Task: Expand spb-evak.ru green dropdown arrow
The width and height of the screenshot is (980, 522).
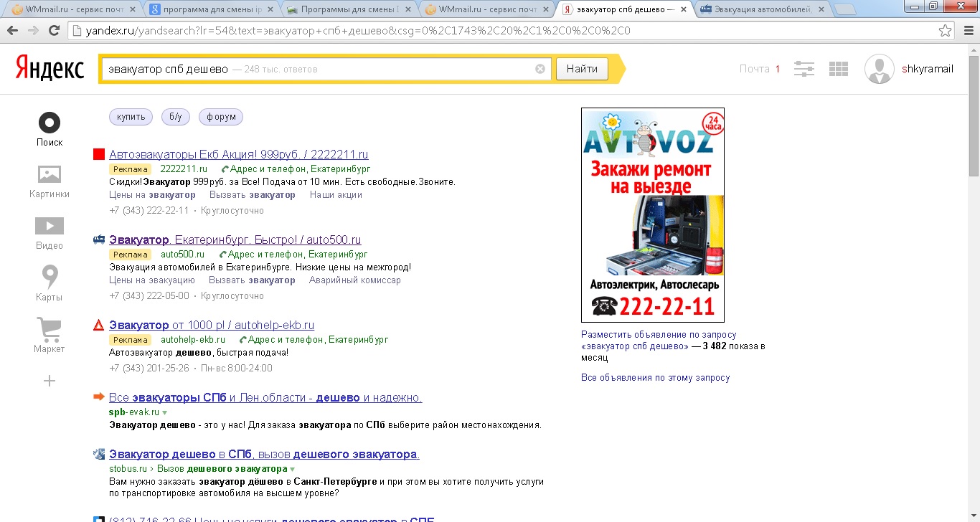Action: (165, 413)
